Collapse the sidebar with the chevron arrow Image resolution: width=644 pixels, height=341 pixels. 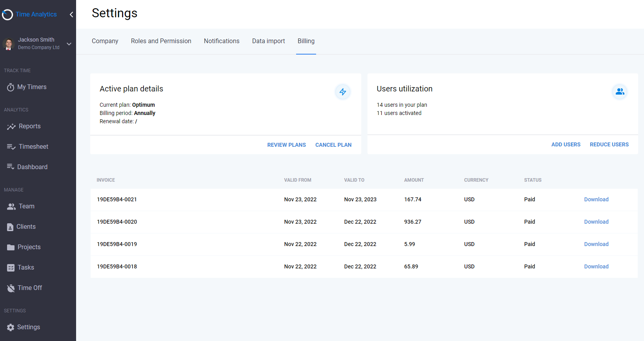coord(71,15)
